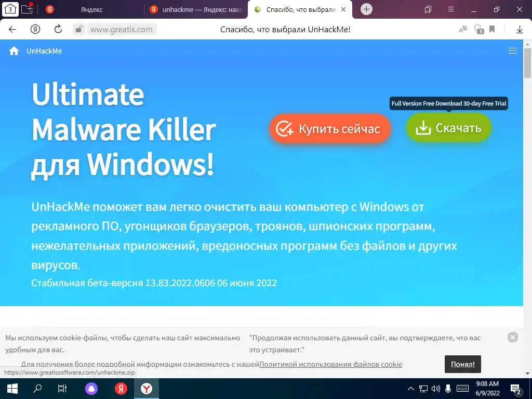Reload the current page
Viewport: 532px width, 399px height.
[58, 29]
